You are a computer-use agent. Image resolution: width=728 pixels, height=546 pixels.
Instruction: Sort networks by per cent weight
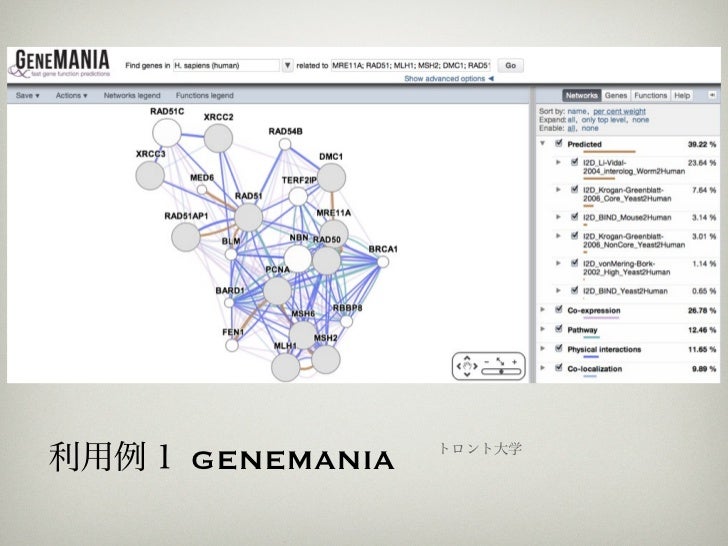pyautogui.click(x=619, y=111)
